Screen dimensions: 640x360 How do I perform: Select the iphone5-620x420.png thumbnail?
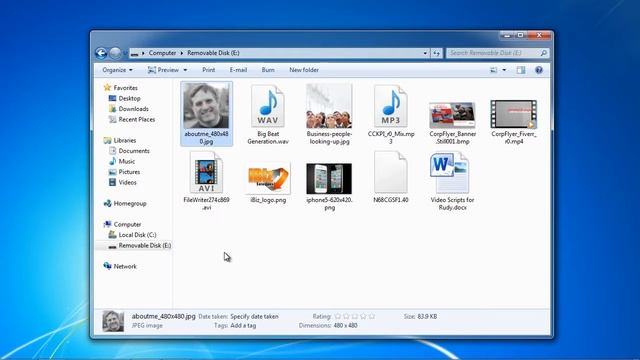(329, 179)
